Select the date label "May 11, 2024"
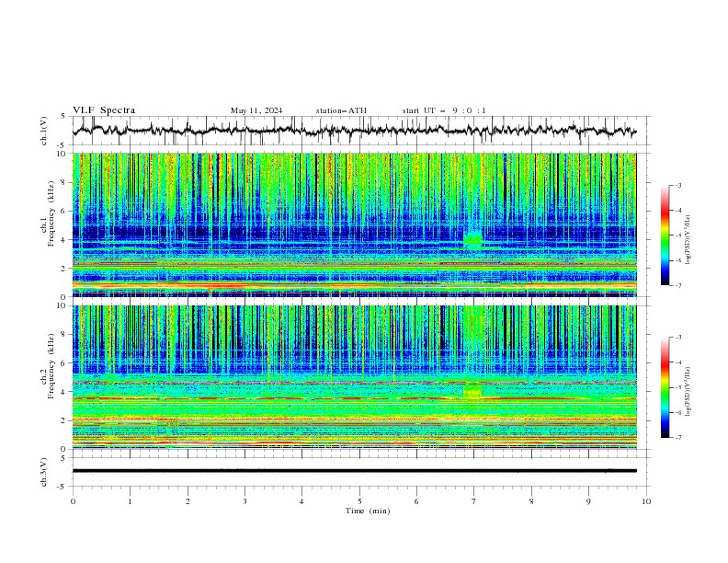The image size is (728, 563). point(256,110)
